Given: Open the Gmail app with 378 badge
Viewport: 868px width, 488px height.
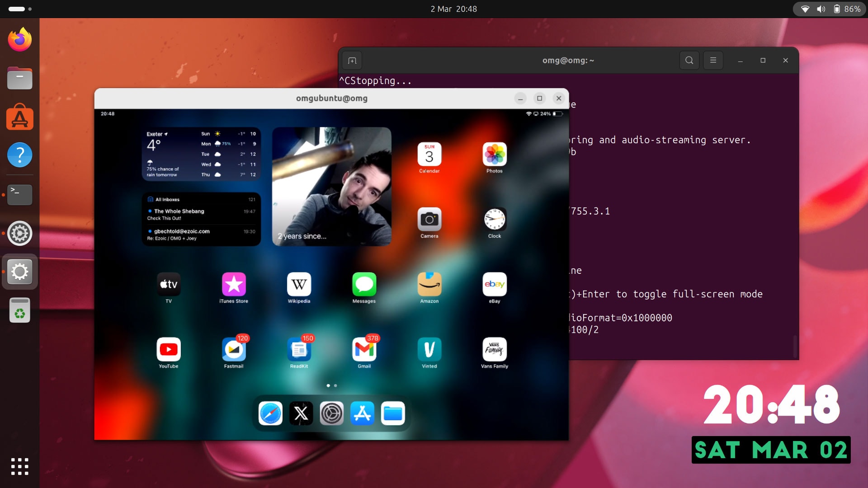Looking at the screenshot, I should point(364,349).
